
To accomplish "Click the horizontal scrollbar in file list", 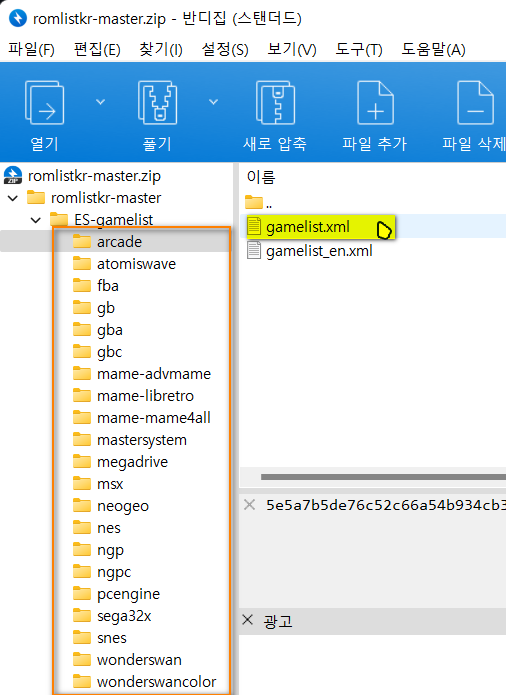I will [x=383, y=477].
